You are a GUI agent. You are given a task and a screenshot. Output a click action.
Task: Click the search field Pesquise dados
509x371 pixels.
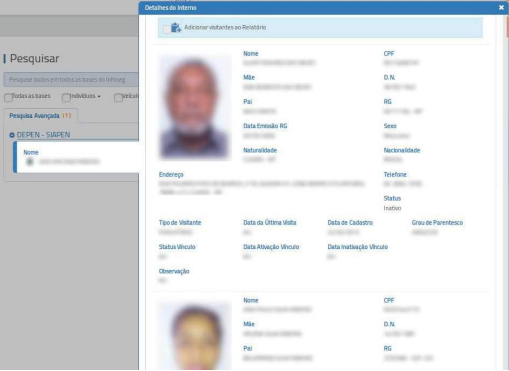click(x=71, y=80)
